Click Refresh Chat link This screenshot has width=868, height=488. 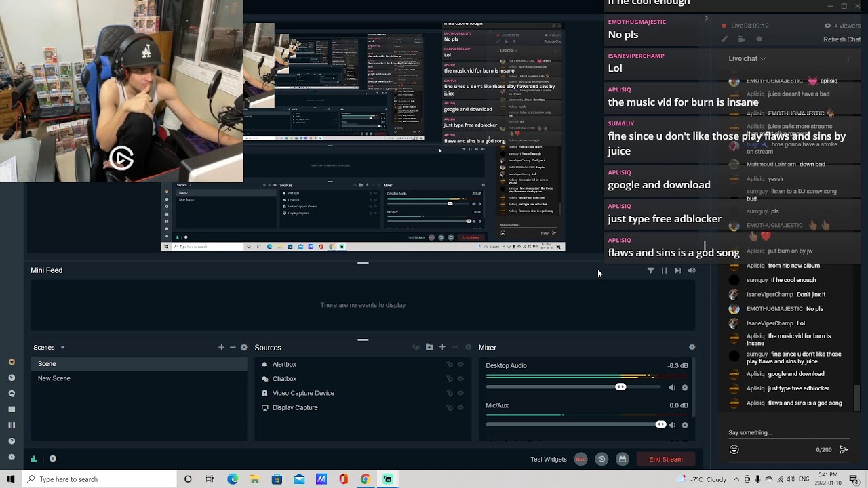point(842,39)
